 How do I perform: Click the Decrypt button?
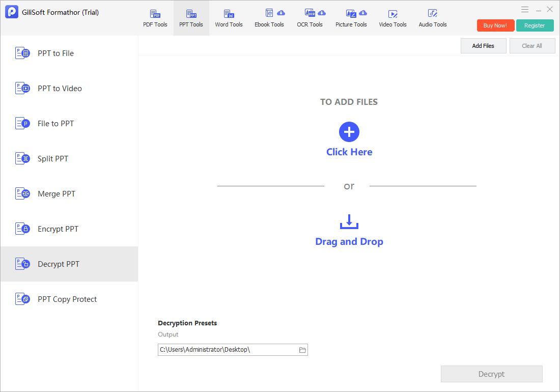point(491,374)
